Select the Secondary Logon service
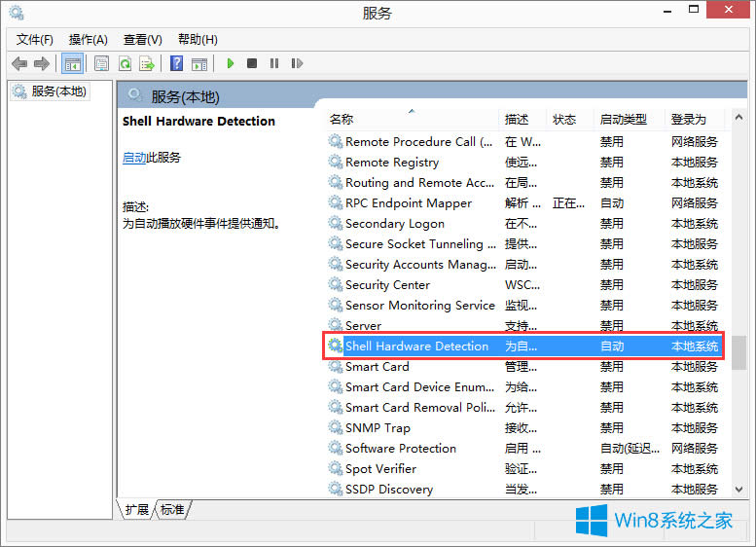This screenshot has width=756, height=547. tap(395, 223)
